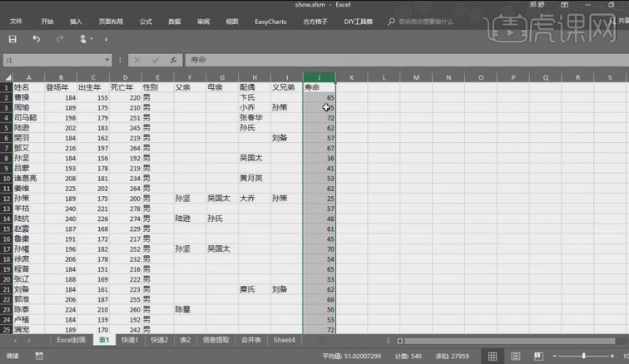Click the 平均值 status bar value
Screen dimensions: 629x364
pyautogui.click(x=352, y=356)
